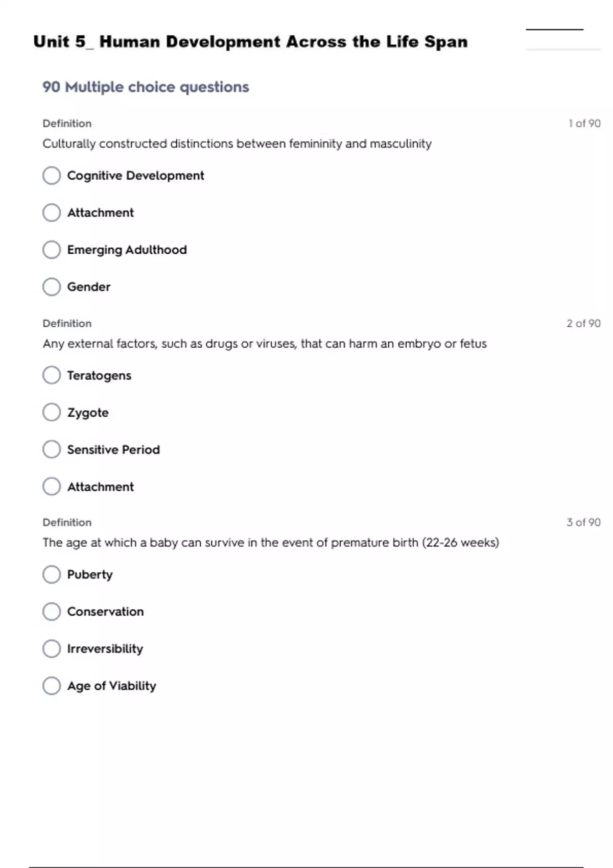Select the Sensitive Period option

[52, 449]
